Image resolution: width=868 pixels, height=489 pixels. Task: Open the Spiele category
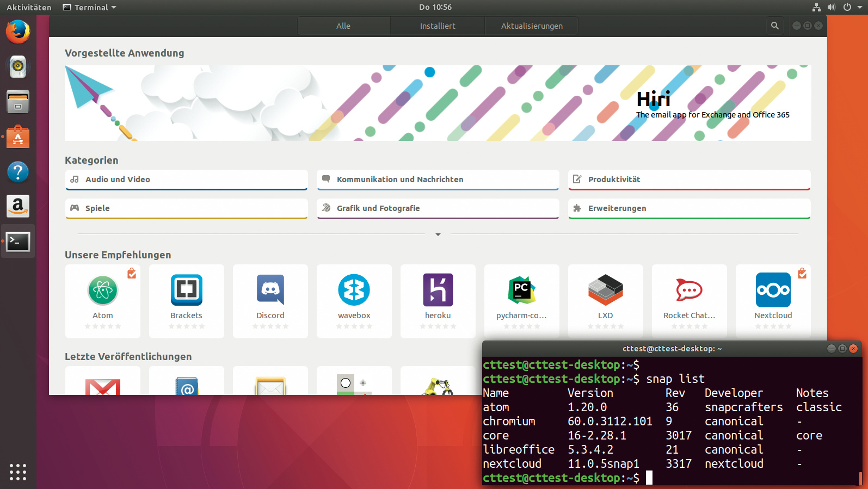[x=187, y=208]
